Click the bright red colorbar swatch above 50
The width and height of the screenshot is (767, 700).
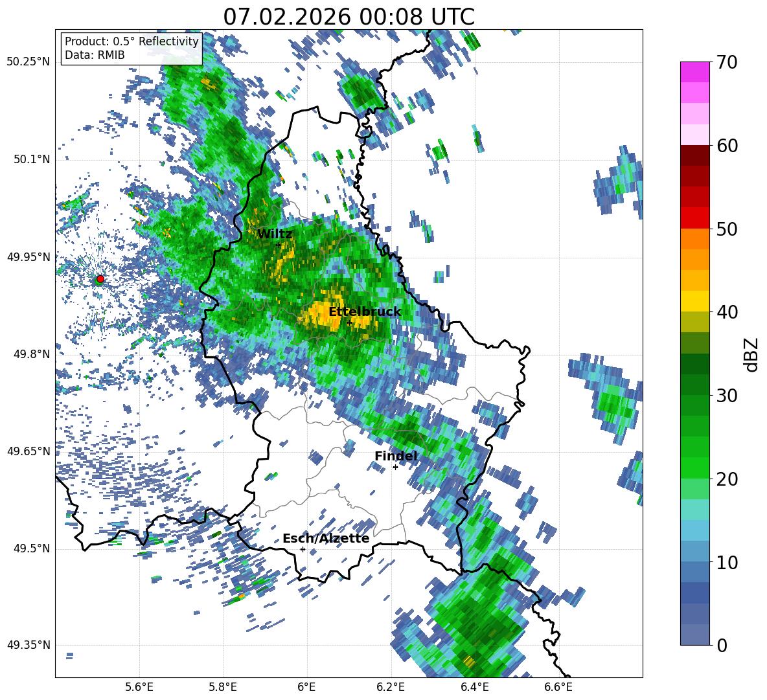[694, 218]
